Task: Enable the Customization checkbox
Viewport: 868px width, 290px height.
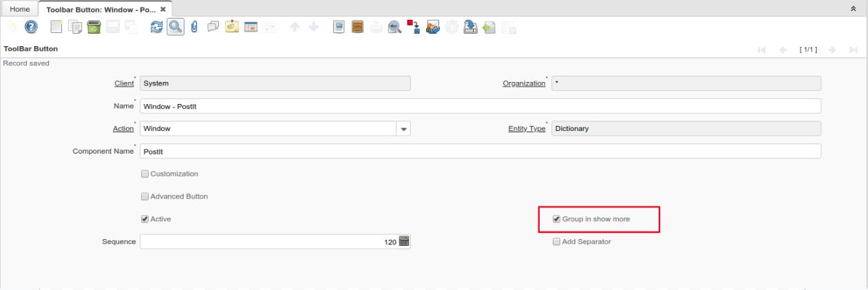Action: [x=145, y=174]
